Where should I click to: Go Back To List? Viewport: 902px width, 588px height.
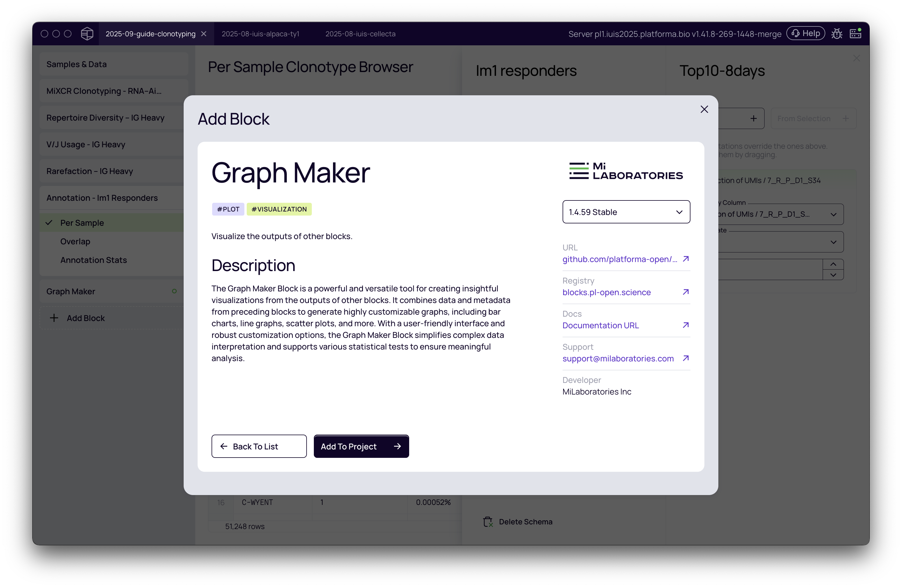click(259, 446)
